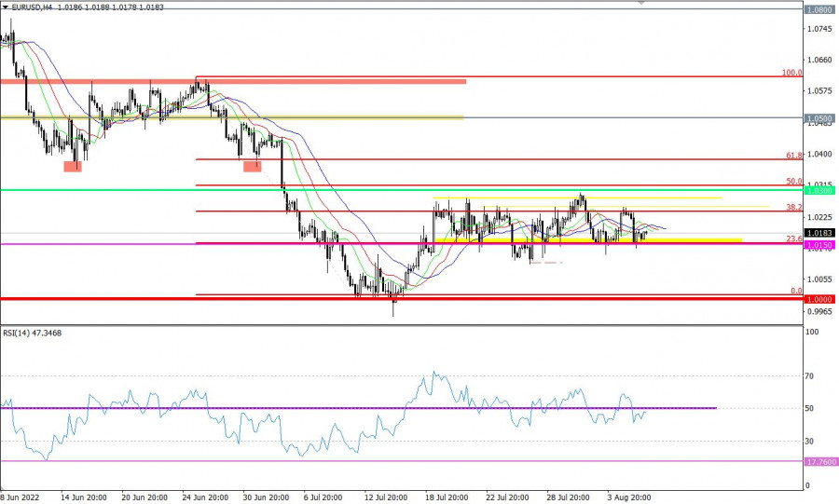839x504 pixels.
Task: Select the small red rectangle near 30 Jun
Action: click(253, 167)
